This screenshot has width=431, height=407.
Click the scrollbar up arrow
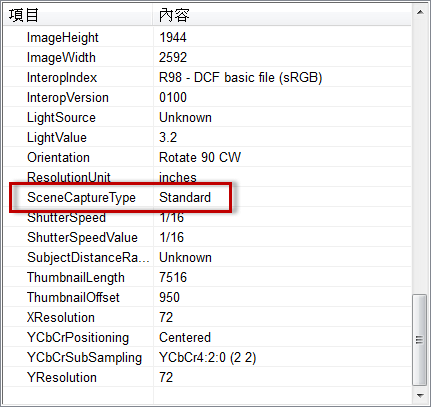click(x=420, y=13)
